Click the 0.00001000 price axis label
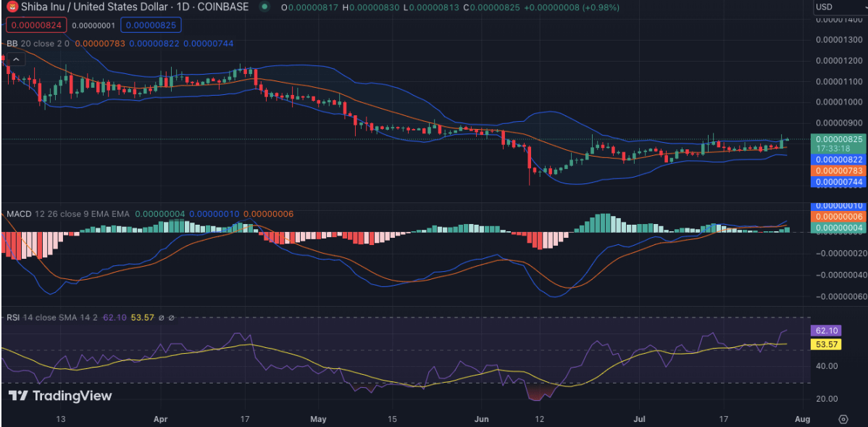The width and height of the screenshot is (868, 427). [840, 102]
